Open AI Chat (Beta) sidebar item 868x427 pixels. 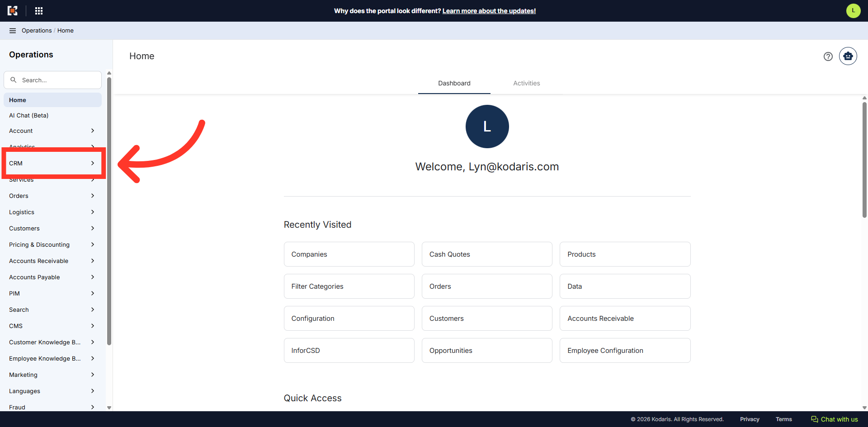52,115
